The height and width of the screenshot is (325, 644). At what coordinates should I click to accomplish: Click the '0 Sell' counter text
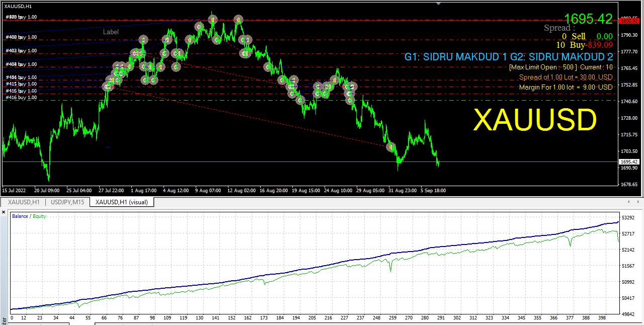tap(574, 36)
